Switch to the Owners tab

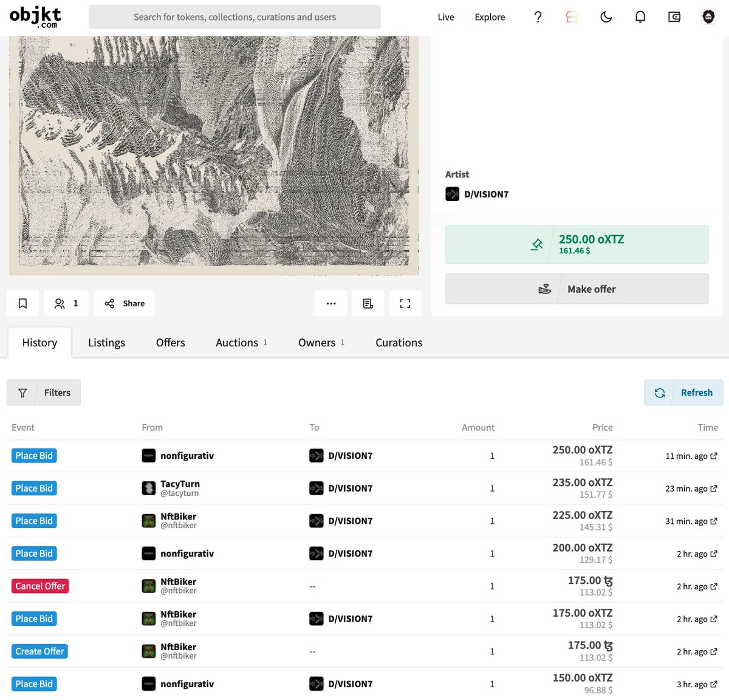[x=321, y=343]
